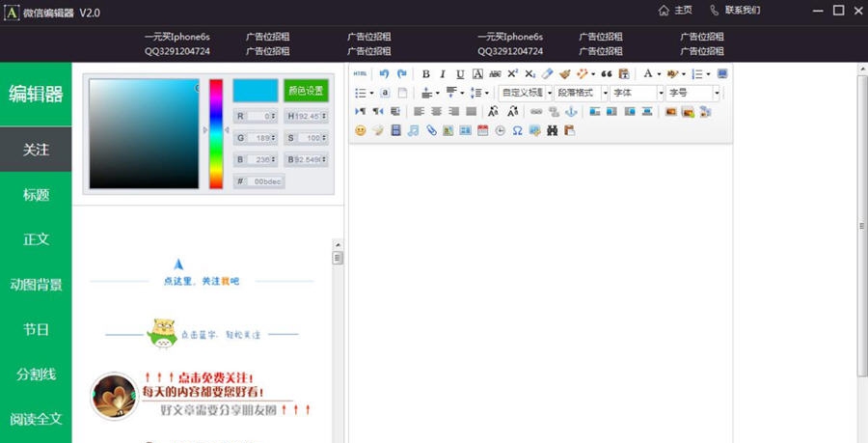Open the paragraph-before spacing dropdown arrow
The image size is (868, 443).
point(437,93)
